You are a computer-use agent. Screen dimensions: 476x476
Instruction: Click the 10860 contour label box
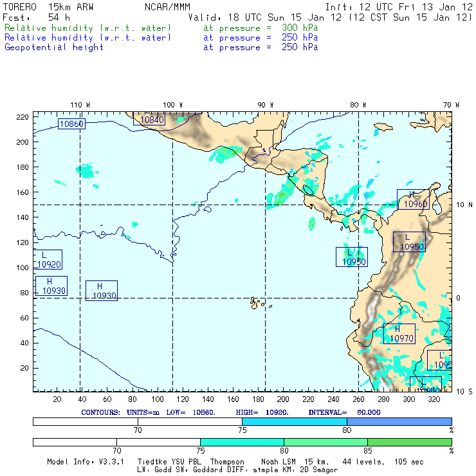(x=71, y=124)
